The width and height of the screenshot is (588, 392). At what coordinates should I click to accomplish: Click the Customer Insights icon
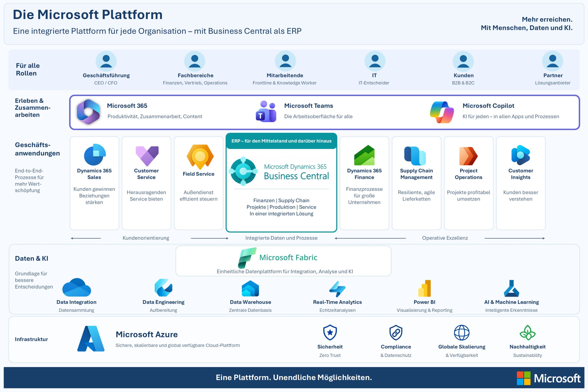(x=520, y=155)
